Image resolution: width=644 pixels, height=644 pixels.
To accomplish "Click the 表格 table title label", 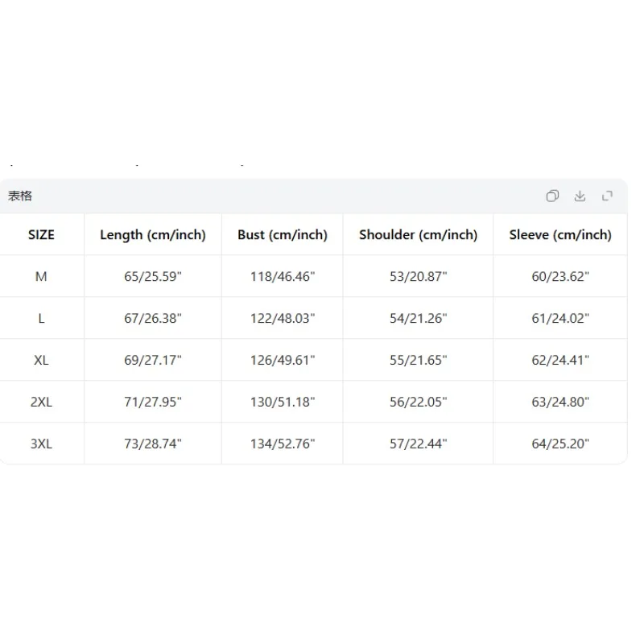I will (19, 196).
